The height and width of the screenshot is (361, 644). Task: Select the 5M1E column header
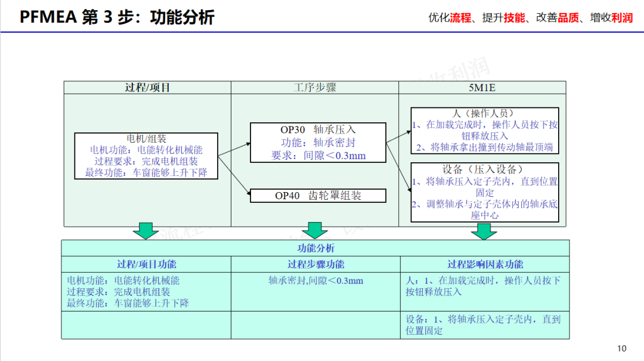(482, 88)
